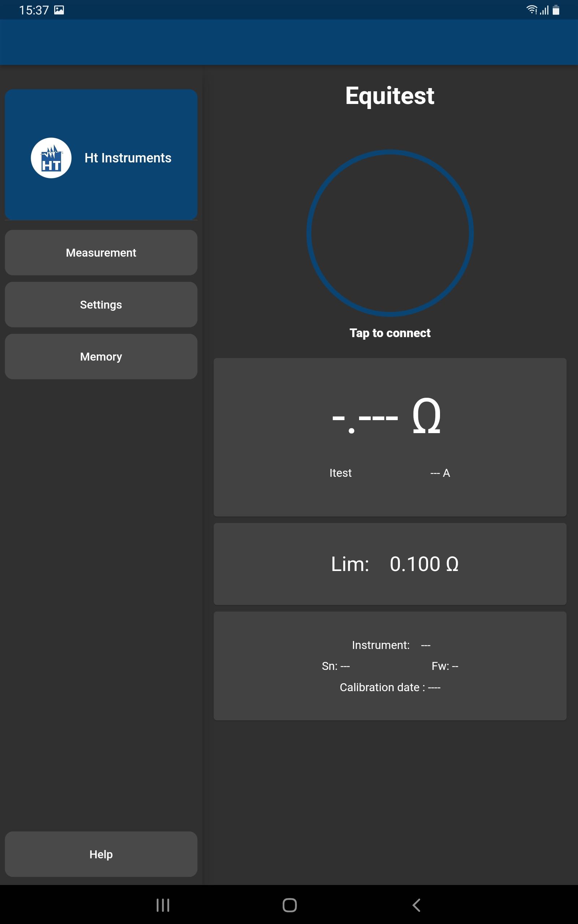Select the Tap to connect label
This screenshot has height=924, width=578.
coord(390,333)
